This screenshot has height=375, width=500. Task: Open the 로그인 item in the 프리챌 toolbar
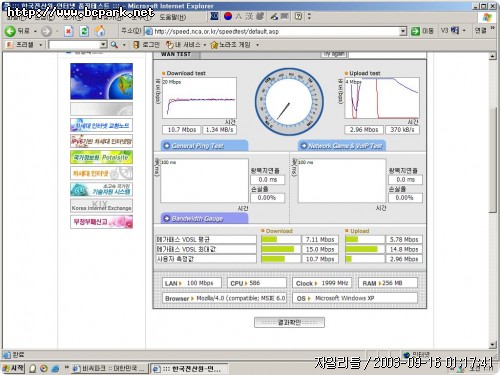[146, 45]
